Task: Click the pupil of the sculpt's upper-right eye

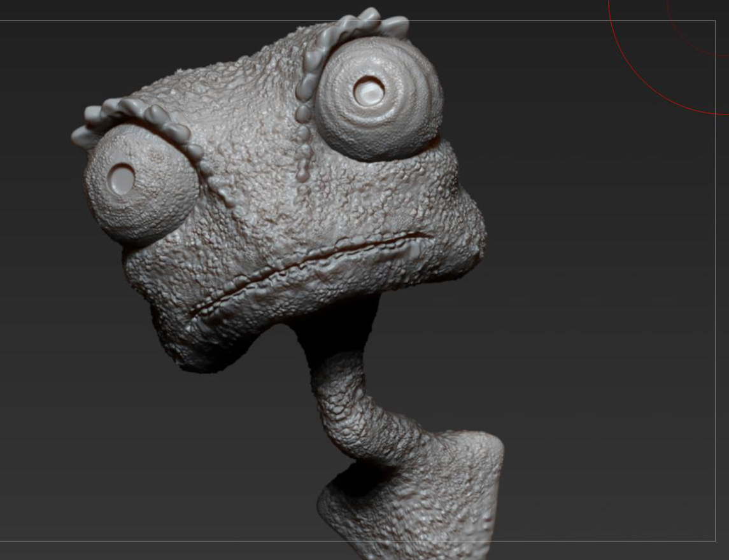Action: tap(369, 91)
